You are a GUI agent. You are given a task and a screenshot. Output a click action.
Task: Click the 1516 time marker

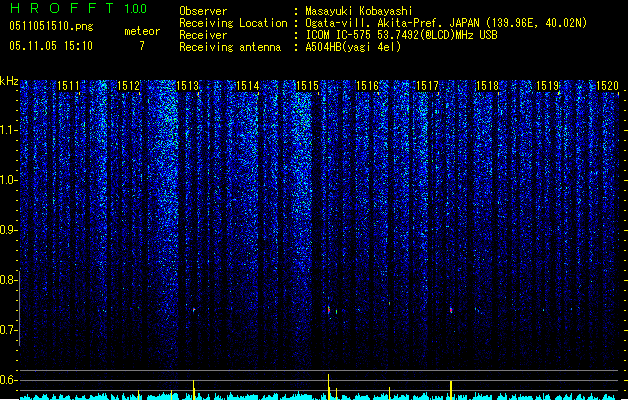[x=367, y=86]
